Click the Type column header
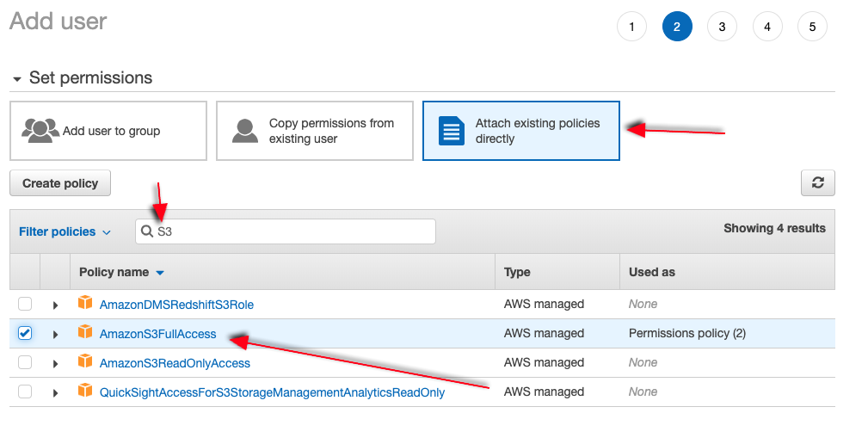This screenshot has height=444, width=868. click(x=517, y=273)
